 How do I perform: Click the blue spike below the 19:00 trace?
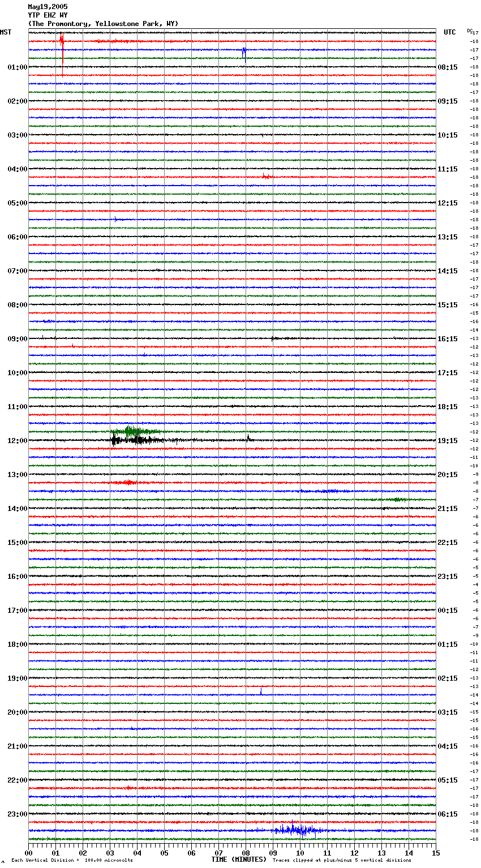coord(261,691)
